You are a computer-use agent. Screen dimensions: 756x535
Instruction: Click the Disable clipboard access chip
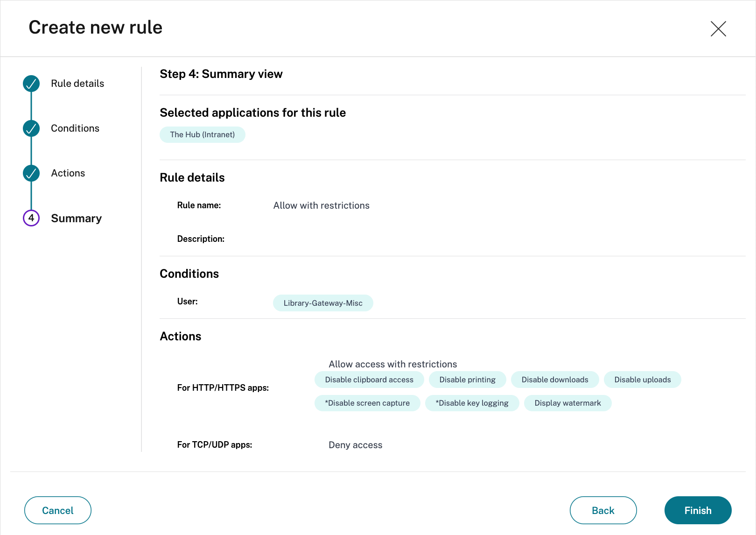pos(369,380)
